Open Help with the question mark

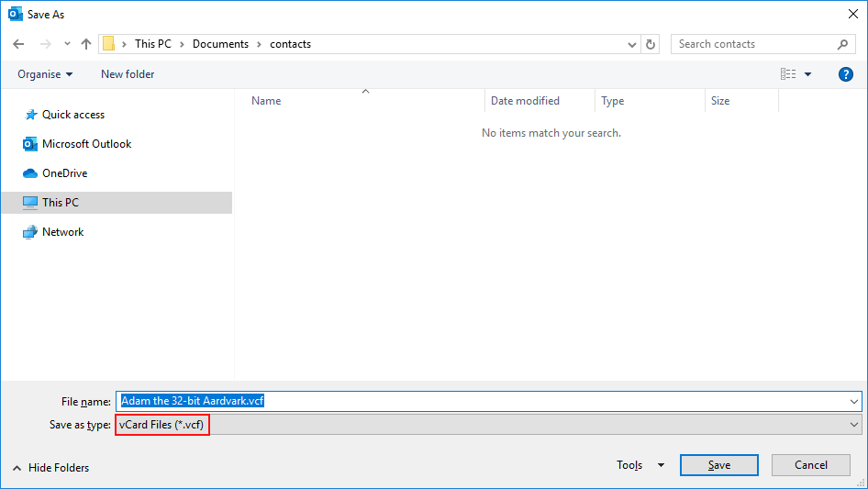click(845, 74)
